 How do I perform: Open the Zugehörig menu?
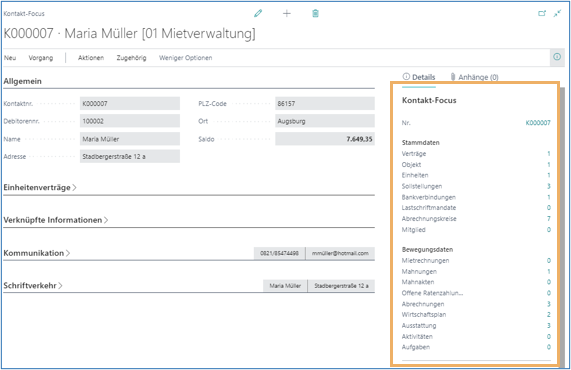coord(131,58)
